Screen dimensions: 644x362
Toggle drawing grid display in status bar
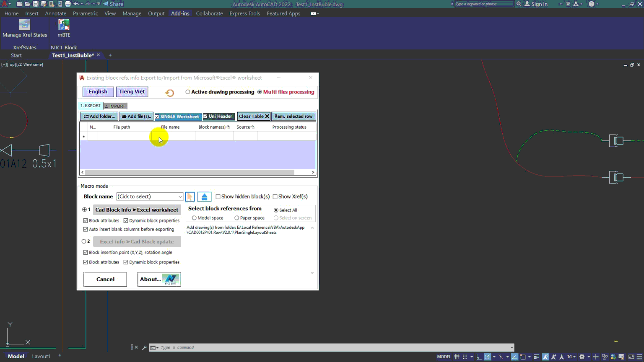(457, 357)
